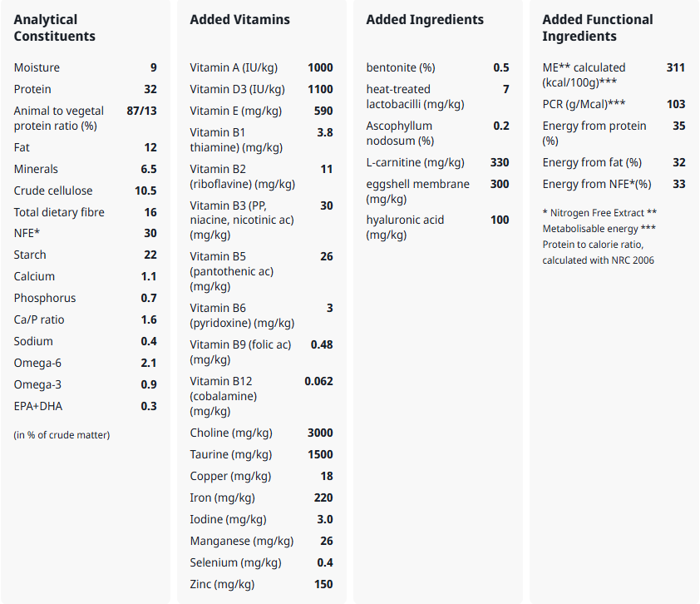This screenshot has height=604, width=700.
Task: Select the PCR (g/Mcal) label
Action: click(584, 105)
